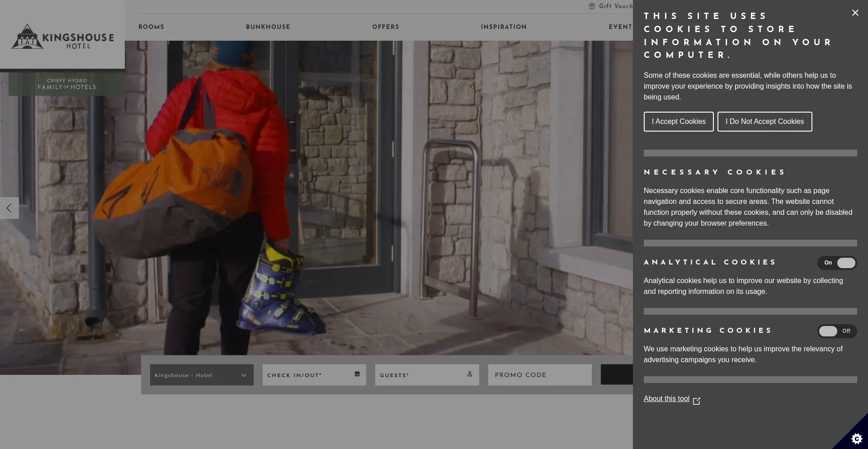
Task: Click the Marketing Cookies heading
Action: tap(708, 331)
